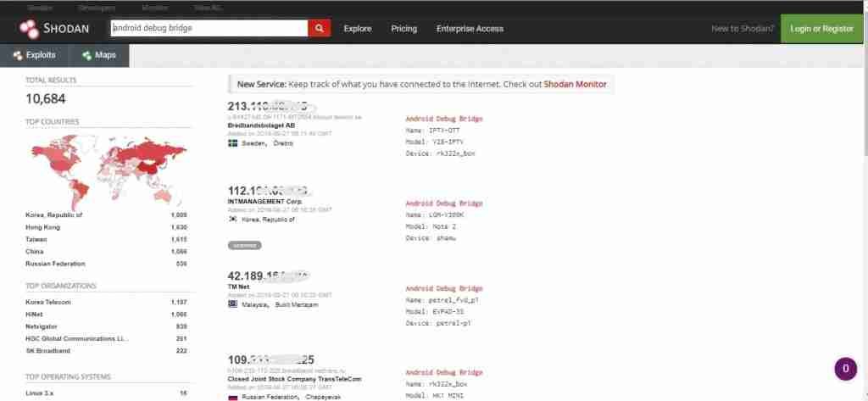The image size is (868, 401).
Task: Click Closed Joint Stock Company TransTeleCom
Action: point(294,380)
